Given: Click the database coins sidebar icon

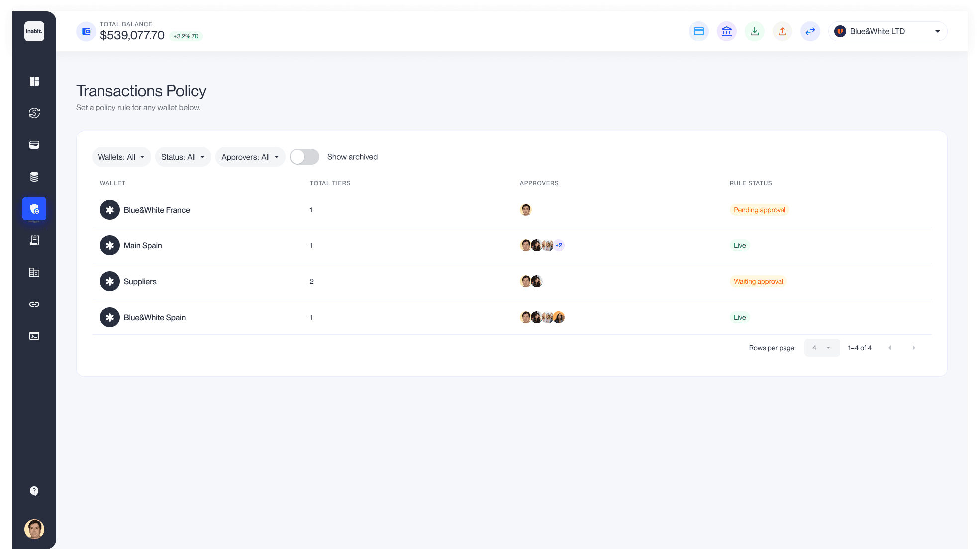Looking at the screenshot, I should tap(34, 177).
